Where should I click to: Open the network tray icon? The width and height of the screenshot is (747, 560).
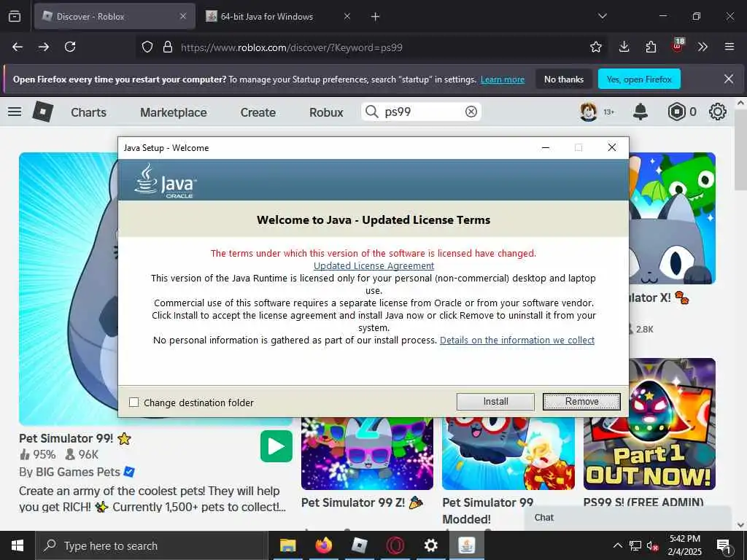click(635, 545)
